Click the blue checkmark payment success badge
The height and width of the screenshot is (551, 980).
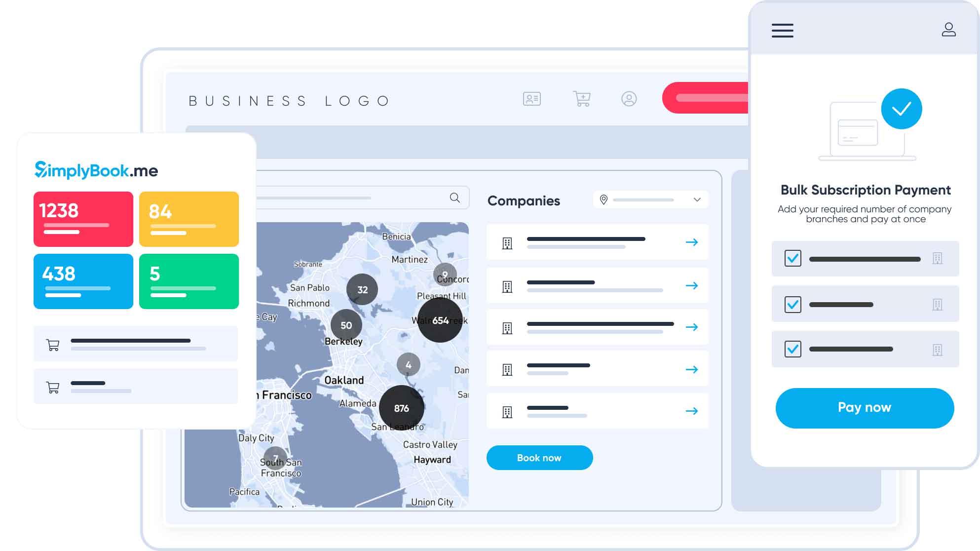902,109
